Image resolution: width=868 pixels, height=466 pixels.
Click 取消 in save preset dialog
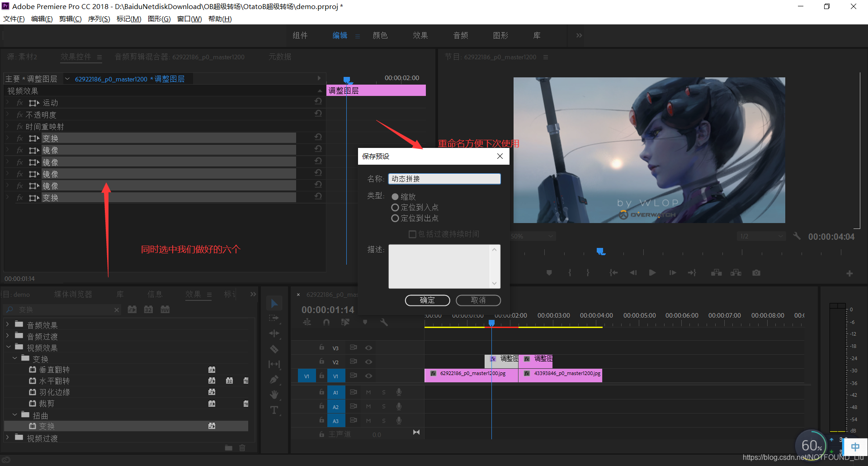tap(478, 300)
